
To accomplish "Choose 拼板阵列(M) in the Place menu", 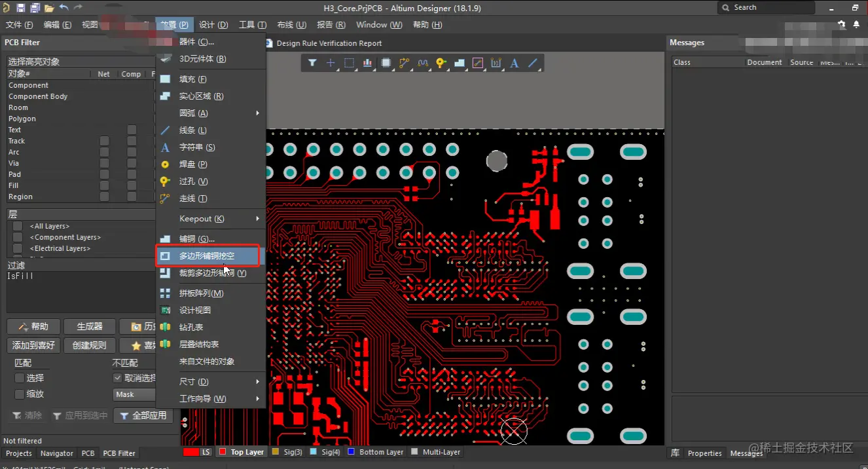I will point(211,293).
